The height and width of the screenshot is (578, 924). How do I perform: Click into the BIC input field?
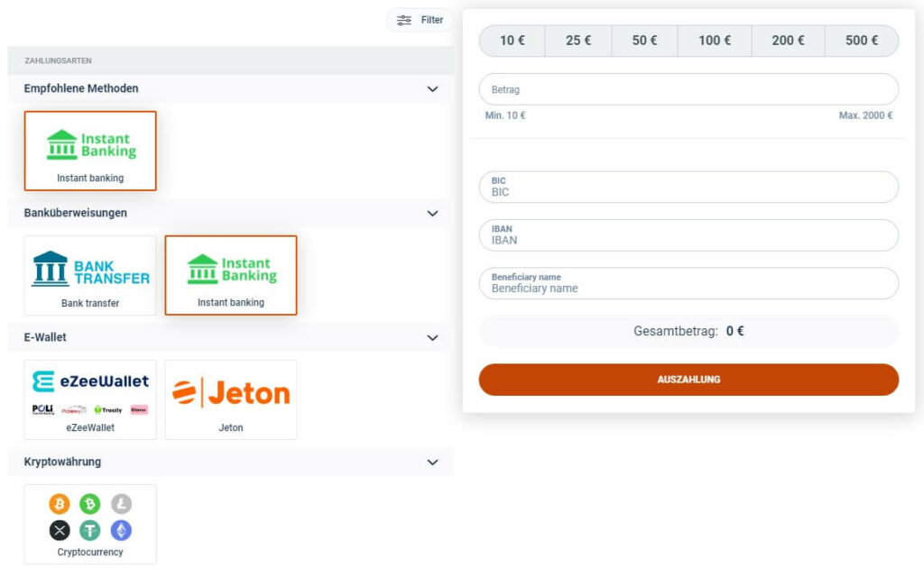click(688, 188)
